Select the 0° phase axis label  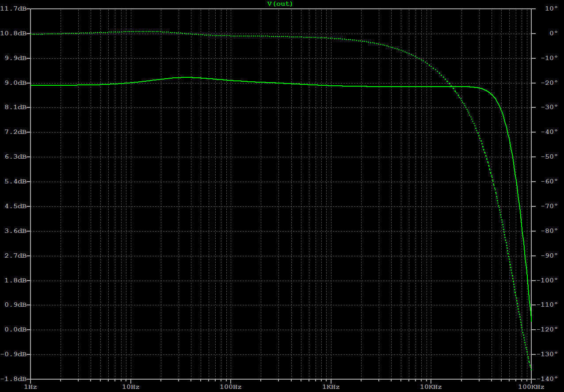point(554,33)
